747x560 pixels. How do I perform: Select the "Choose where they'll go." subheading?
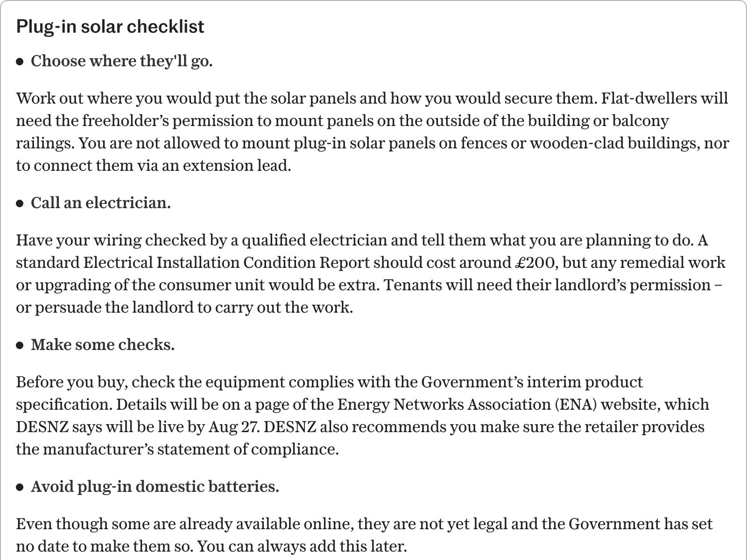tap(122, 61)
